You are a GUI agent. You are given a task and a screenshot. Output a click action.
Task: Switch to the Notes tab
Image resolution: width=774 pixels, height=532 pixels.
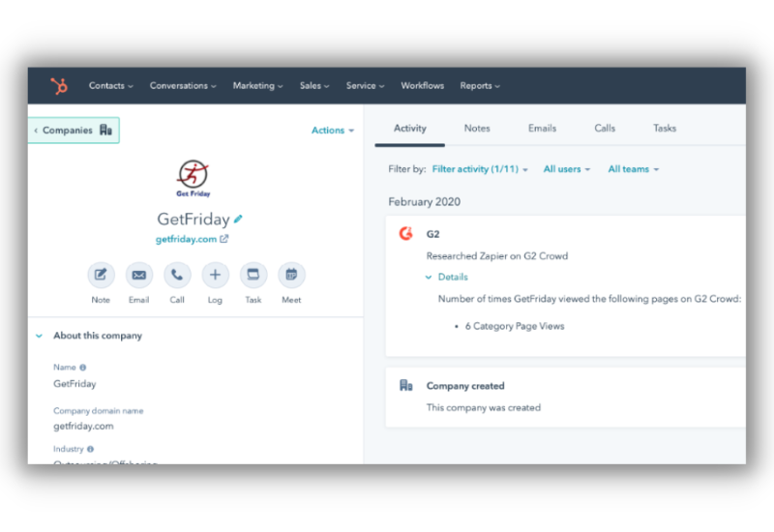tap(477, 129)
